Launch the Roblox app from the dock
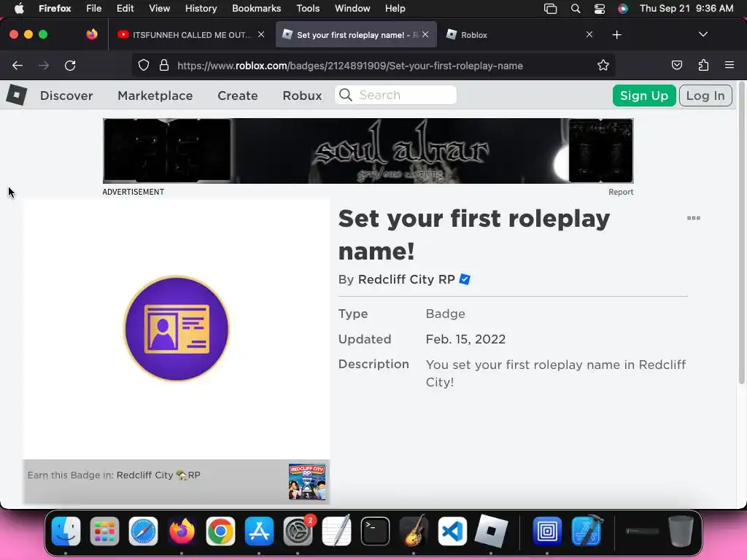Screen dimensions: 747x560 pyautogui.click(x=491, y=531)
